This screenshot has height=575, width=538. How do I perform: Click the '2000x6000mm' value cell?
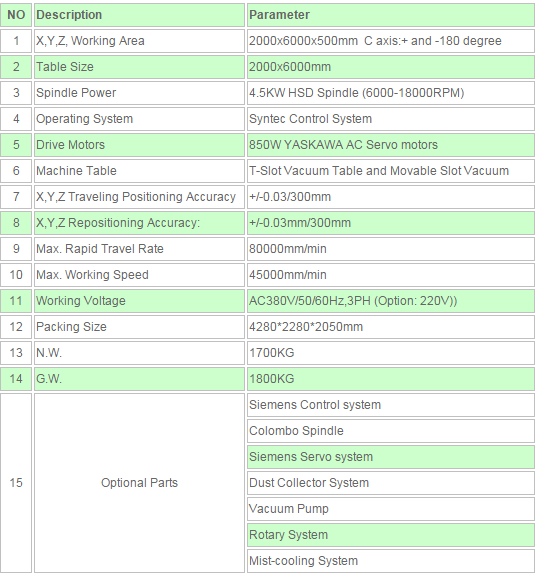(x=391, y=67)
